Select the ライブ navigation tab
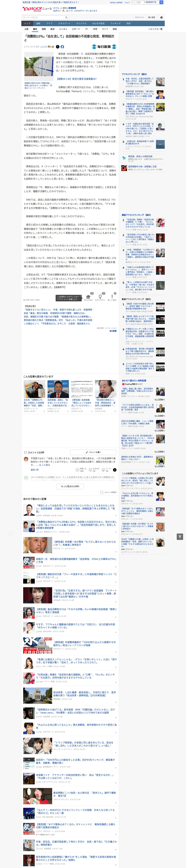This screenshot has height=868, width=186. (x=49, y=24)
